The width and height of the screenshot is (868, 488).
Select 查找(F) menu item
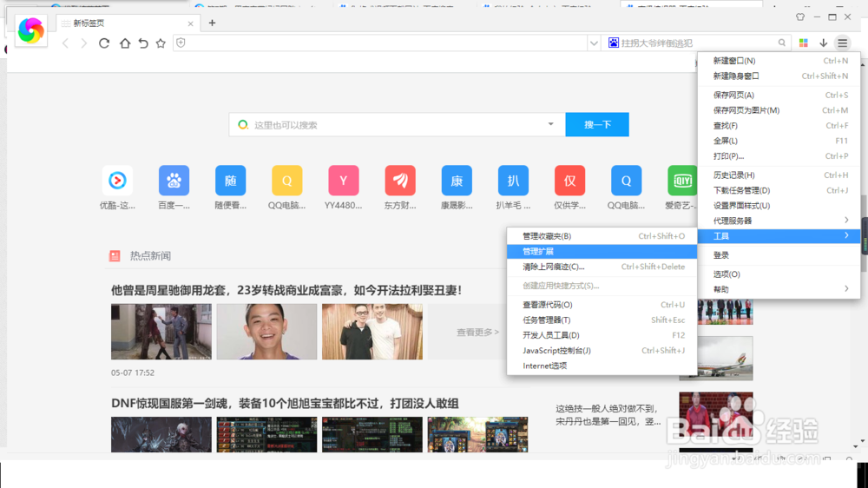779,126
